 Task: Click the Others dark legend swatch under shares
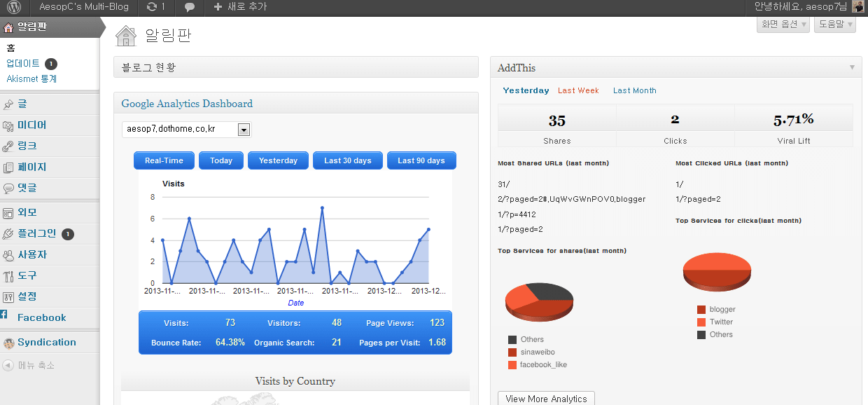(512, 340)
